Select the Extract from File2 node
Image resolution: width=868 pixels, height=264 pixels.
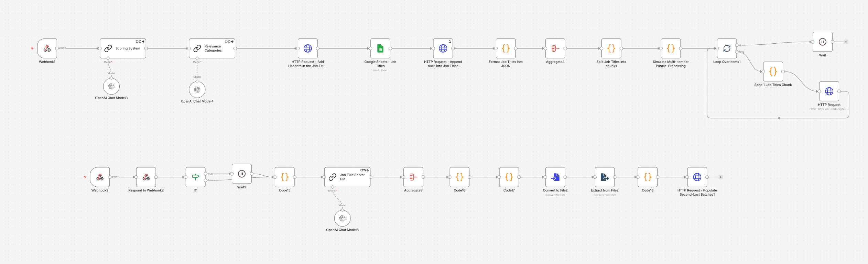point(605,177)
